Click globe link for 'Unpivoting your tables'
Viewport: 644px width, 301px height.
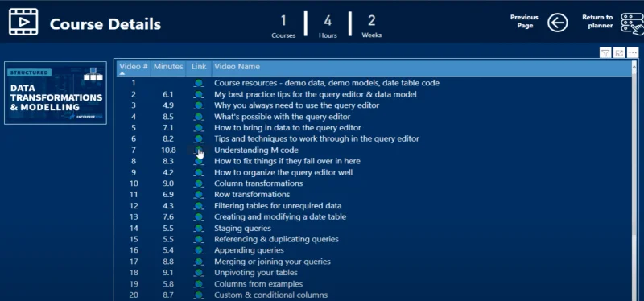tap(199, 273)
